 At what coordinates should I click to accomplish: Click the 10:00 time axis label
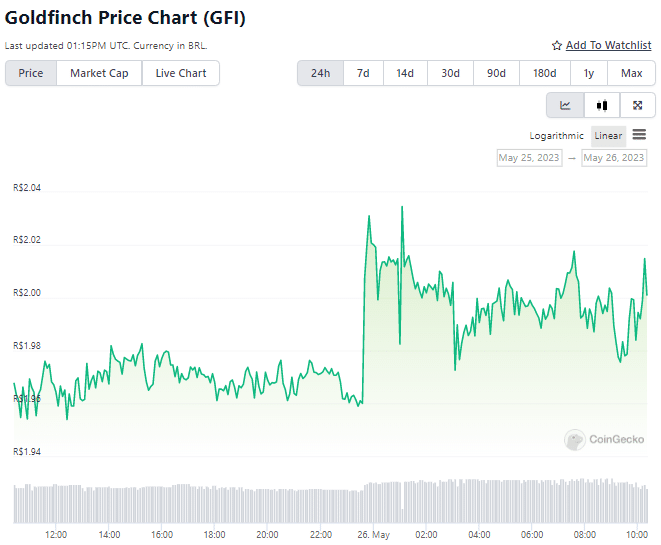coord(637,535)
